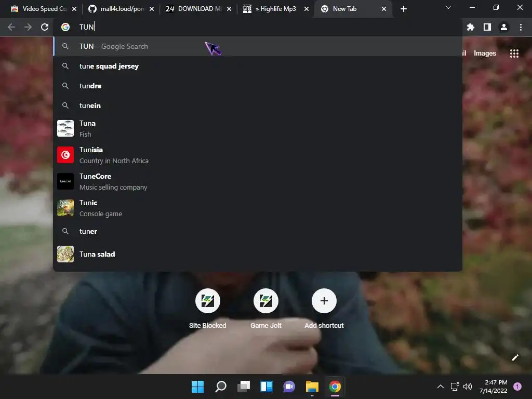
Task: Open the Site Blocked shortcut icon
Action: click(208, 301)
